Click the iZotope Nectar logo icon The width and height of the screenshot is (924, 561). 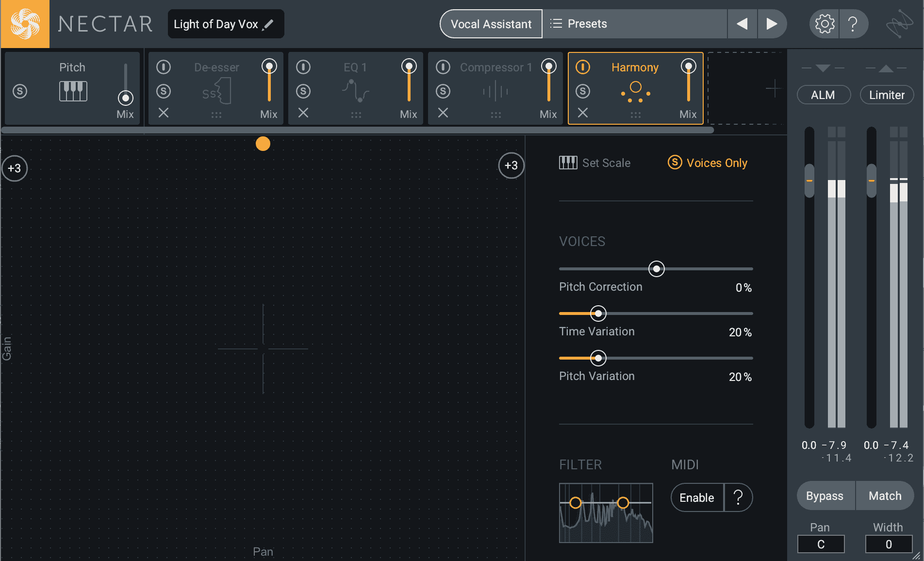point(25,24)
